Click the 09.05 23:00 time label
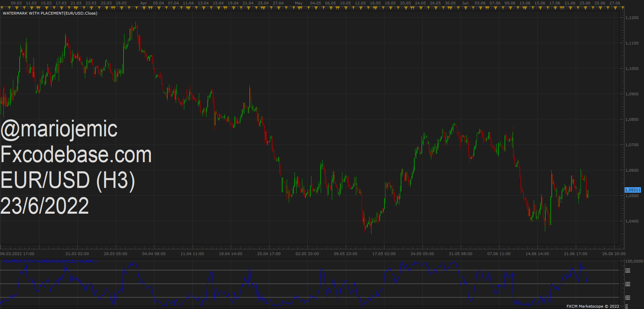Screen dimensions: 644x309 tap(345, 254)
